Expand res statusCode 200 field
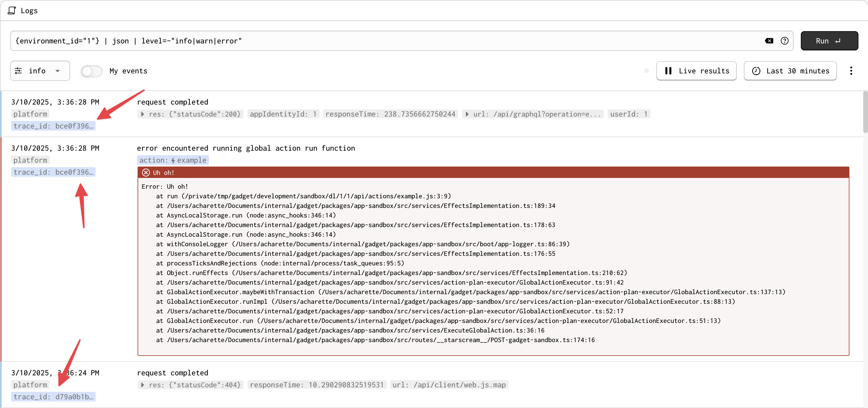 (190, 114)
